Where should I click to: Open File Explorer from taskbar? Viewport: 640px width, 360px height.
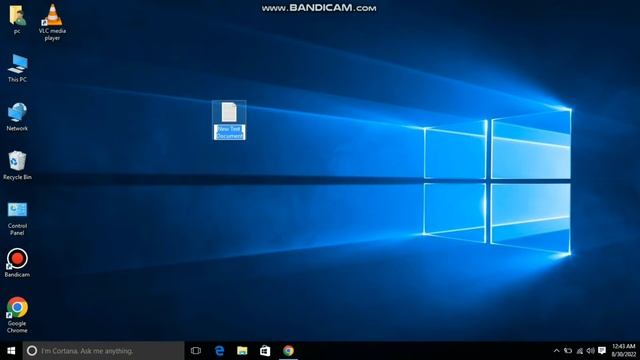(242, 351)
